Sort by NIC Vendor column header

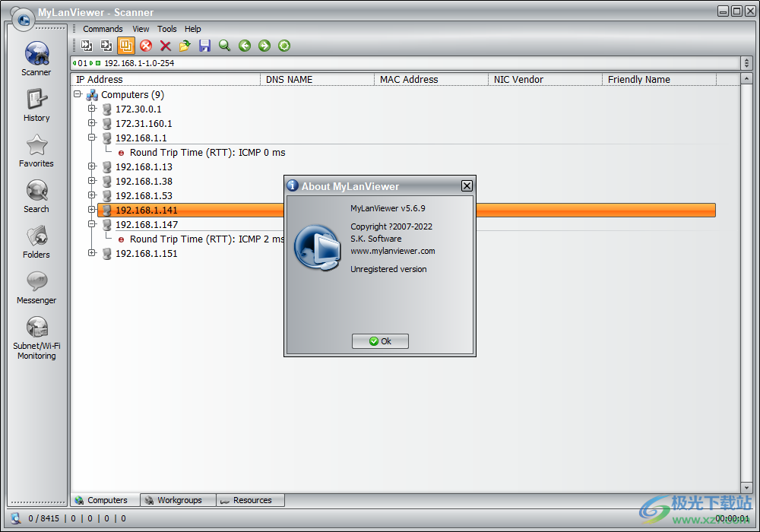point(545,80)
